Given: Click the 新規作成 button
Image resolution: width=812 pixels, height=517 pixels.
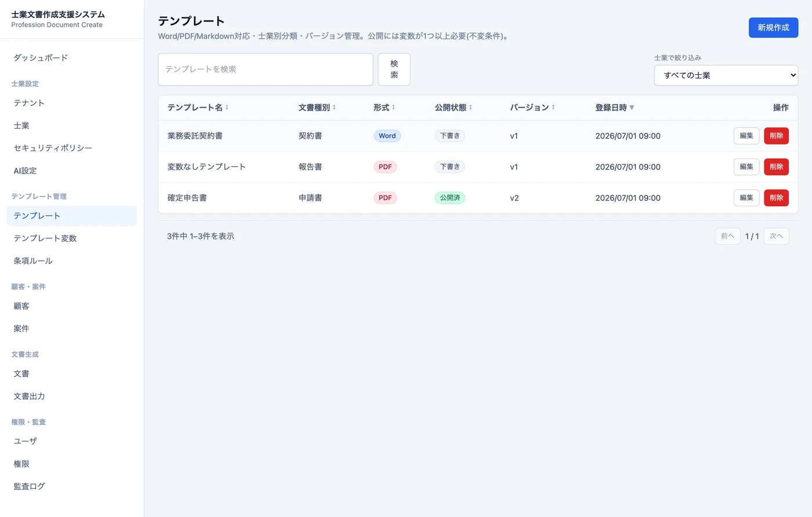Looking at the screenshot, I should click(x=773, y=28).
